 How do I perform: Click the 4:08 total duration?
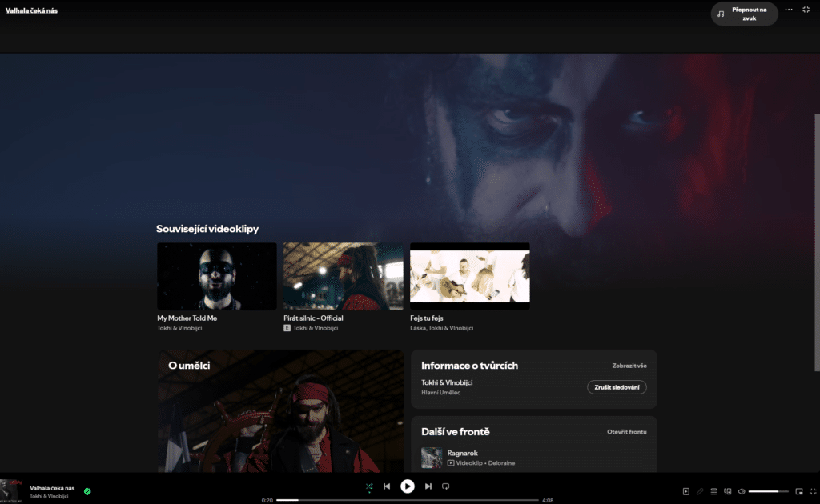pyautogui.click(x=548, y=500)
